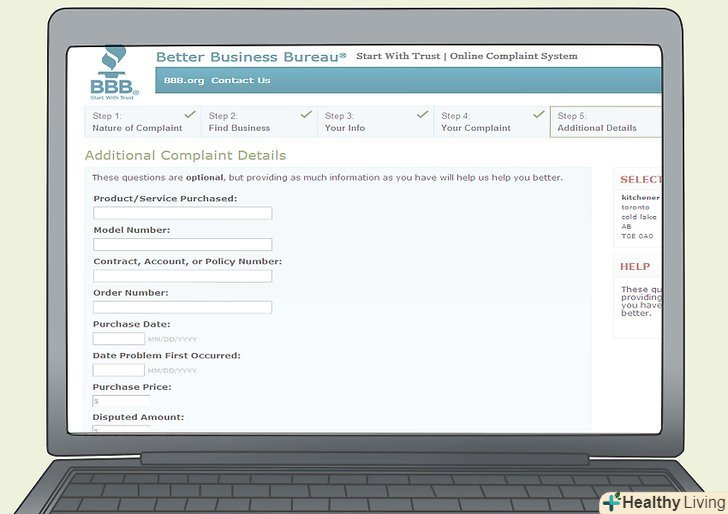Click the Model Number input field
Viewport: 728px width, 514px height.
[x=182, y=245]
